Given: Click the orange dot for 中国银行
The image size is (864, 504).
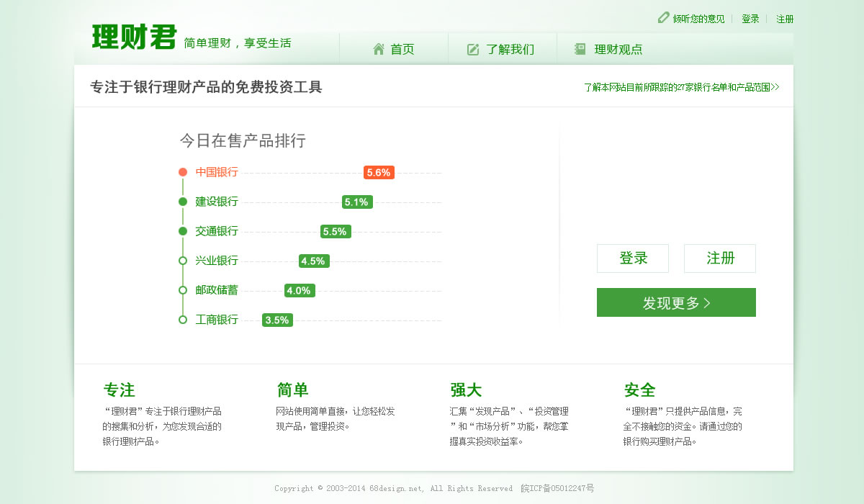Looking at the screenshot, I should (x=183, y=172).
